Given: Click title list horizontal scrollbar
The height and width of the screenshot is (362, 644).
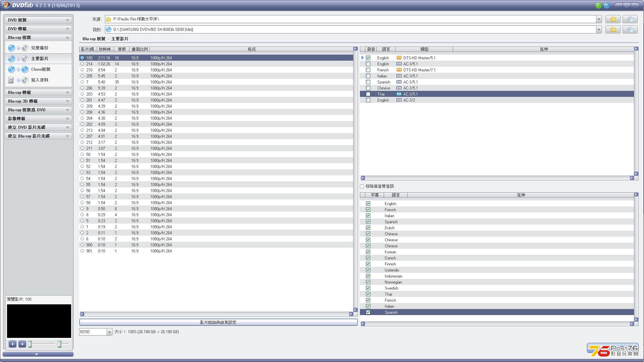Looking at the screenshot, I should point(217,314).
